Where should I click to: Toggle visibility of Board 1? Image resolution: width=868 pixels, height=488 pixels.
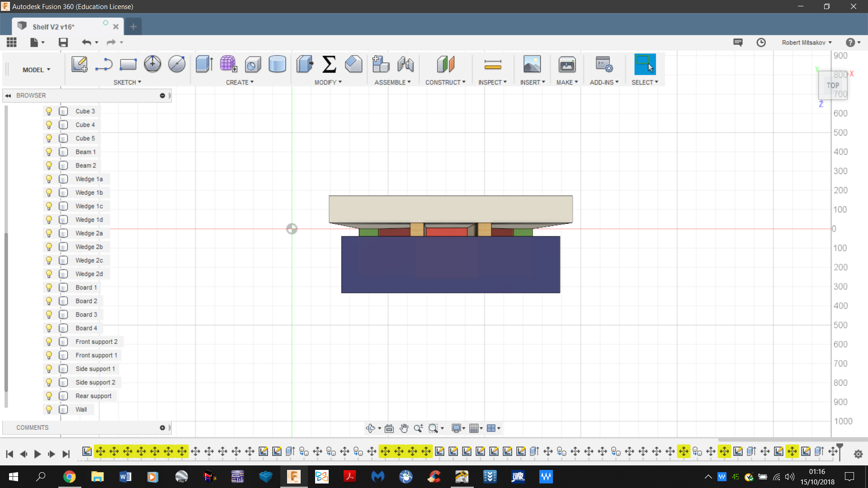[49, 287]
